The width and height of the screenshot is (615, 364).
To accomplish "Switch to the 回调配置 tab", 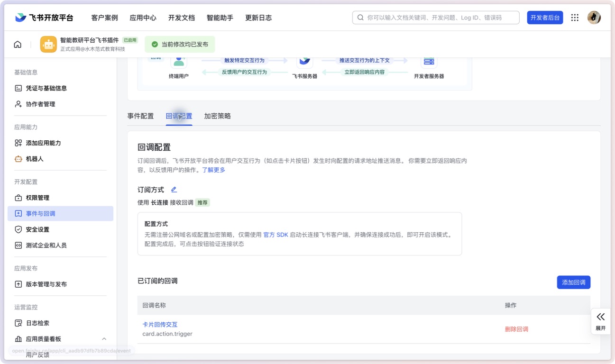I will click(179, 116).
